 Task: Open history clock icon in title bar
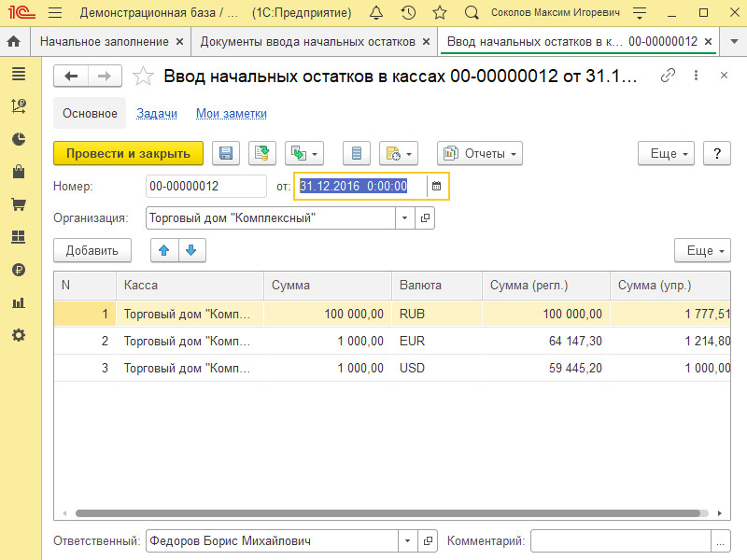(x=408, y=13)
